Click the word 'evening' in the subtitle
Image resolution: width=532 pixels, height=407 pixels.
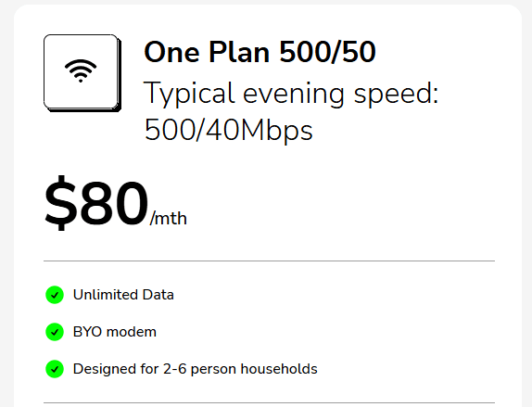(x=294, y=95)
